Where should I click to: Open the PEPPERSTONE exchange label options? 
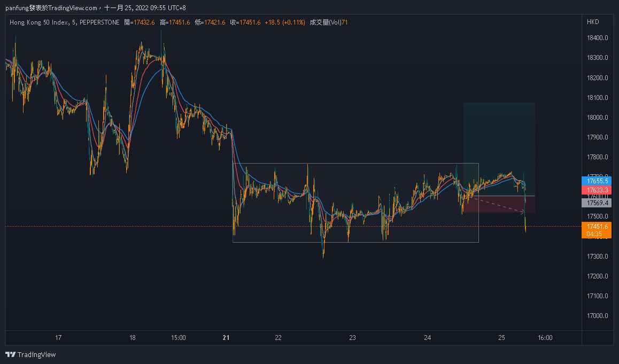tap(102, 23)
